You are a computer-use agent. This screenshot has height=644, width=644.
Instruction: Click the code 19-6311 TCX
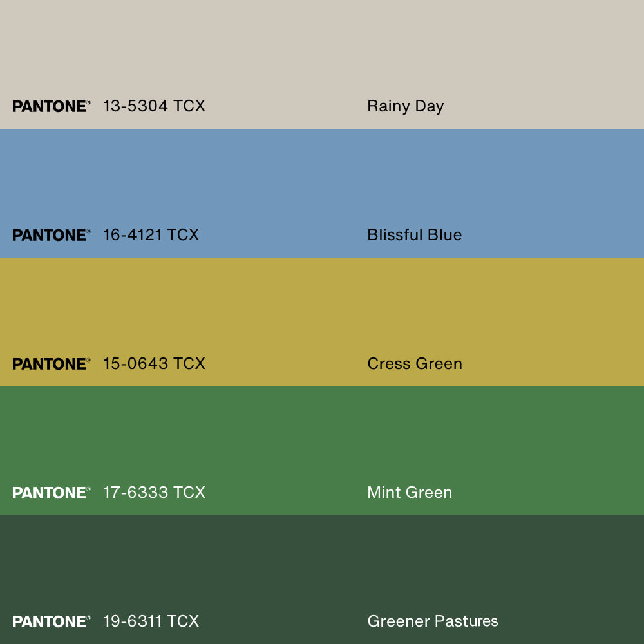point(151,621)
